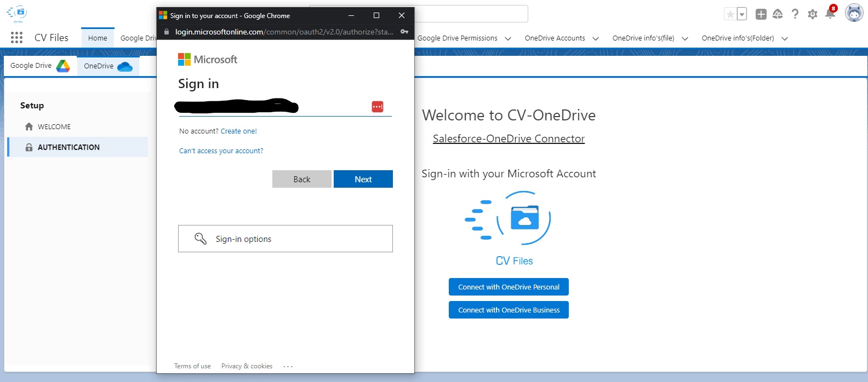
Task: Click the Salesforce-OneDrive Connector heading
Action: click(x=509, y=138)
